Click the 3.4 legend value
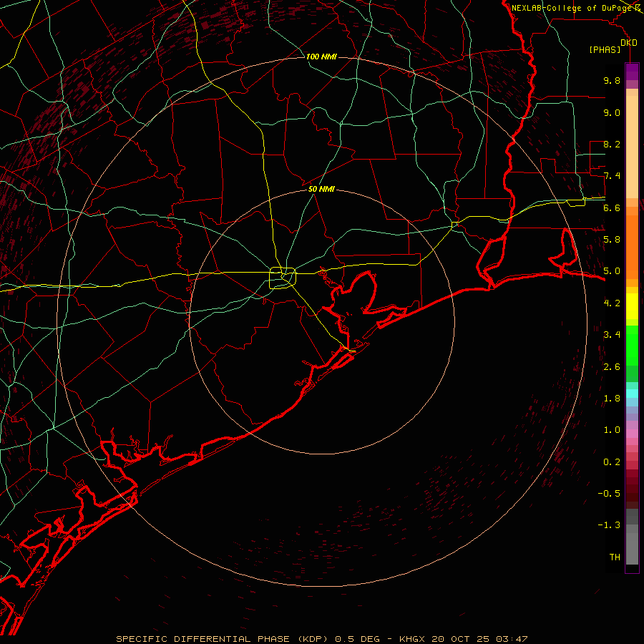644x644 pixels. tap(612, 334)
